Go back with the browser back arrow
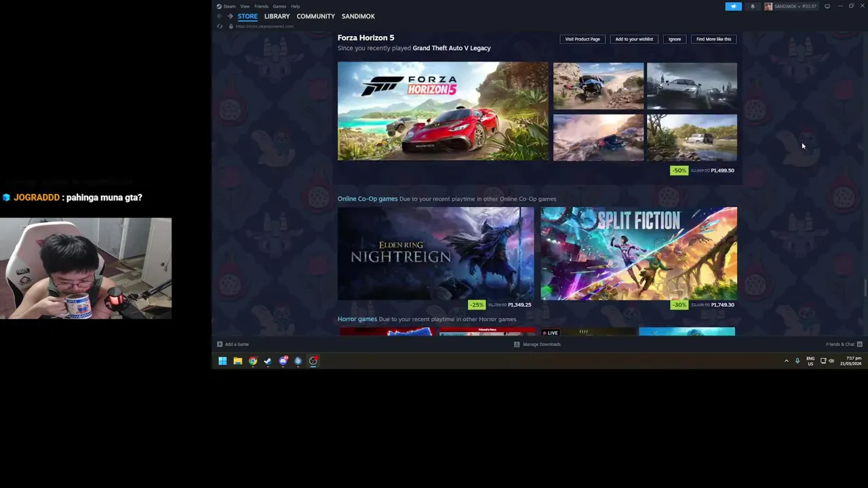The width and height of the screenshot is (868, 488). (219, 16)
